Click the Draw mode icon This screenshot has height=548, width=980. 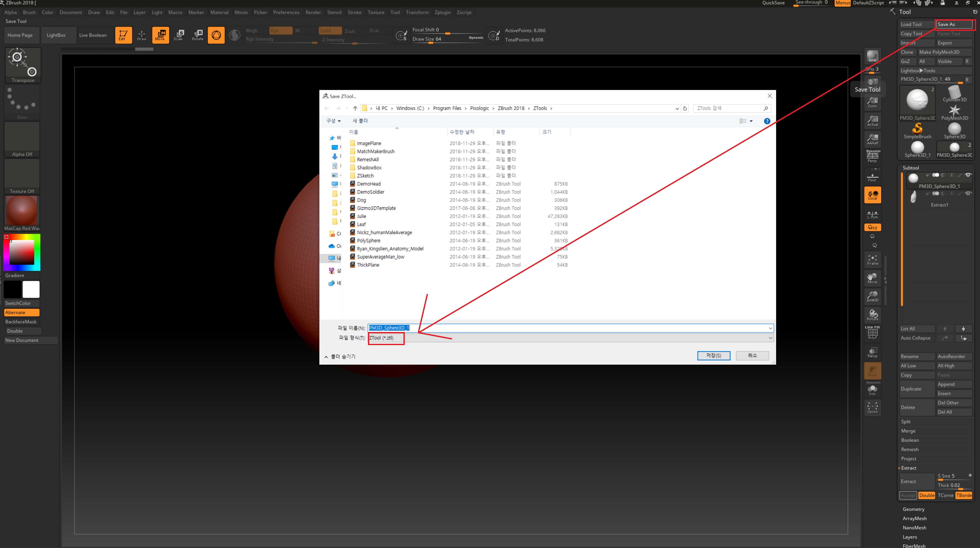[x=141, y=35]
